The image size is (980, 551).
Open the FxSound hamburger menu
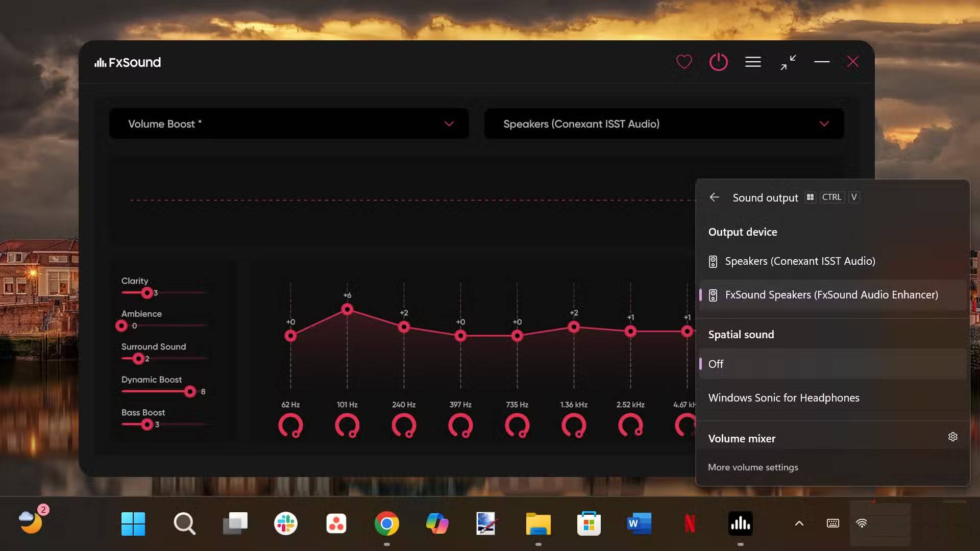click(x=753, y=62)
